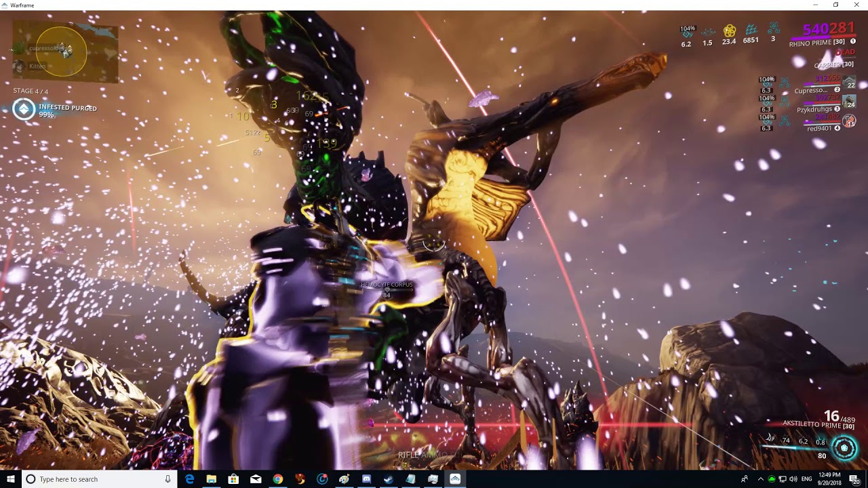Open Google Chrome from the taskbar
868x488 pixels.
(x=278, y=479)
